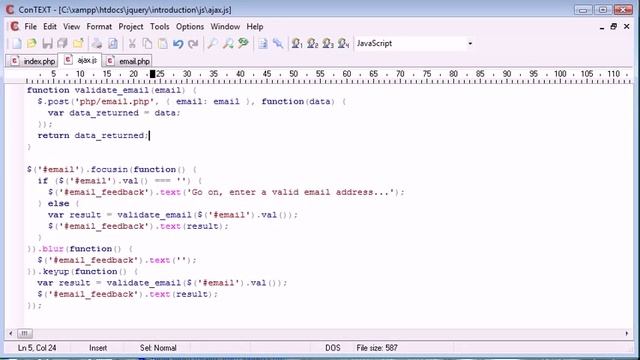Click the Replace text icon

click(x=243, y=43)
